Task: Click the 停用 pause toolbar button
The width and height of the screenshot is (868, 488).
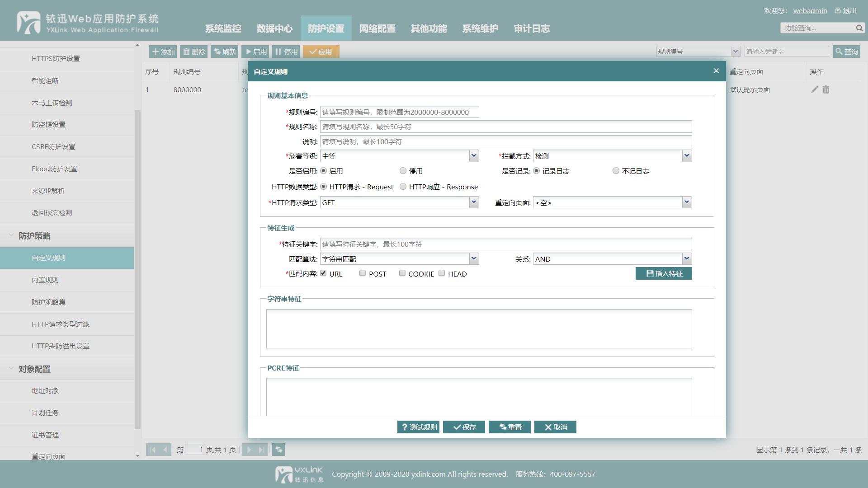Action: [x=286, y=52]
